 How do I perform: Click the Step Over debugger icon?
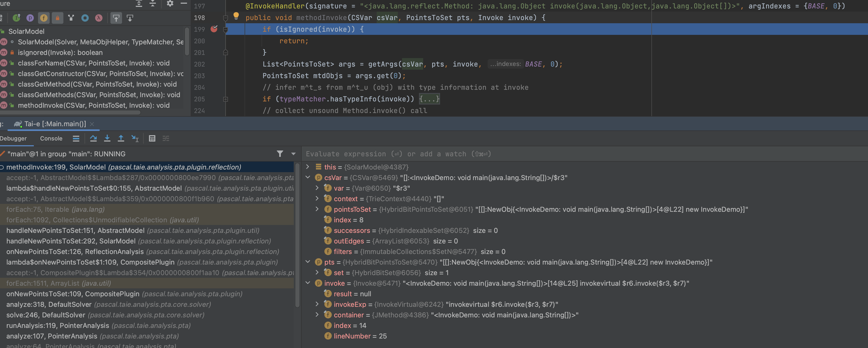[x=93, y=138]
